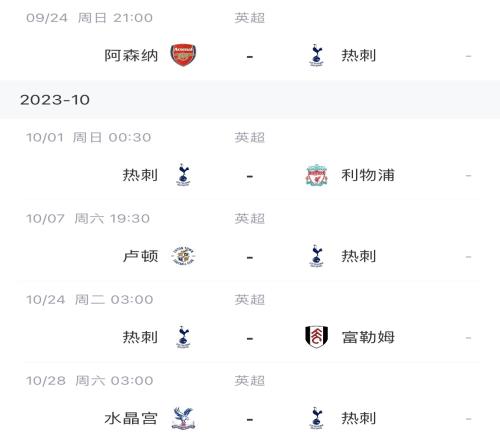Screen dimensions: 500x440
Task: Select the 水晶宫 team name
Action: click(131, 418)
